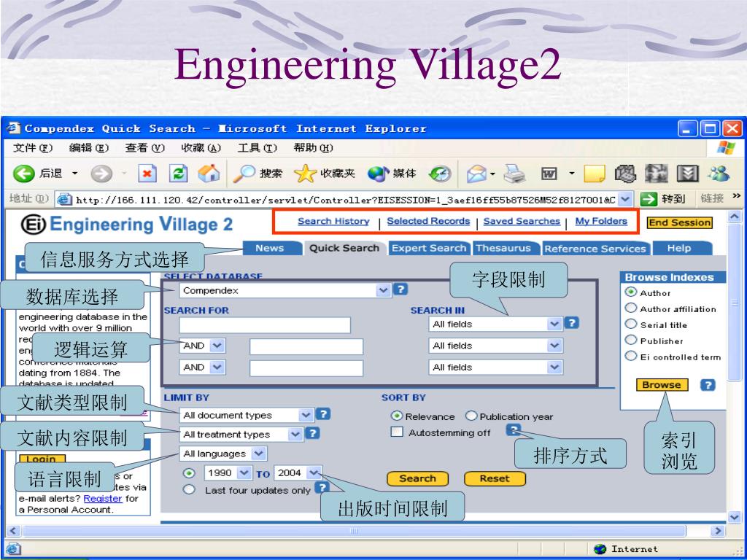Image resolution: width=747 pixels, height=560 pixels.
Task: Click the Print printer icon
Action: click(515, 174)
